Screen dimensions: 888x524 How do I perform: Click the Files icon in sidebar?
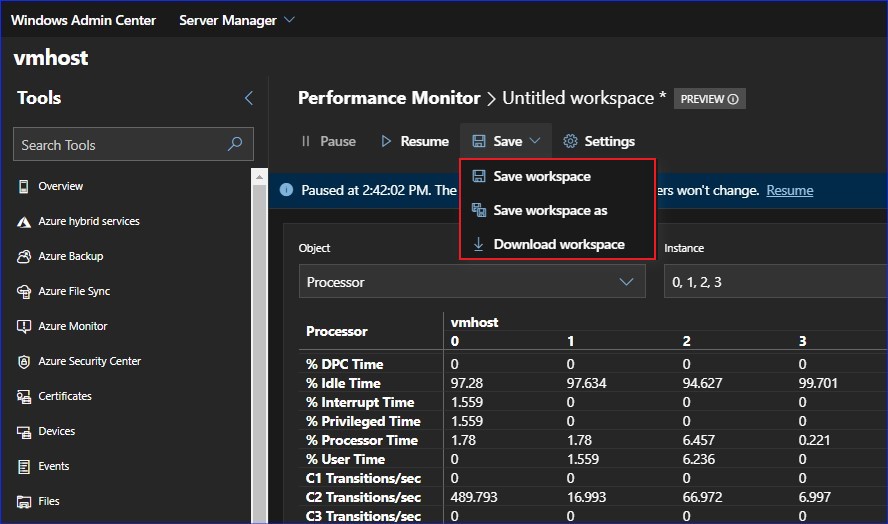24,502
